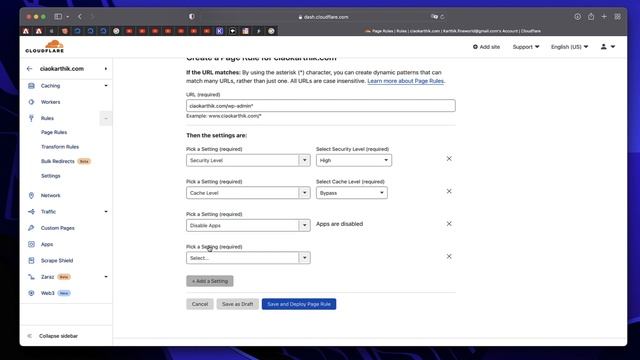Open the Support dropdown
Screen dimensions: 640x360
(526, 47)
